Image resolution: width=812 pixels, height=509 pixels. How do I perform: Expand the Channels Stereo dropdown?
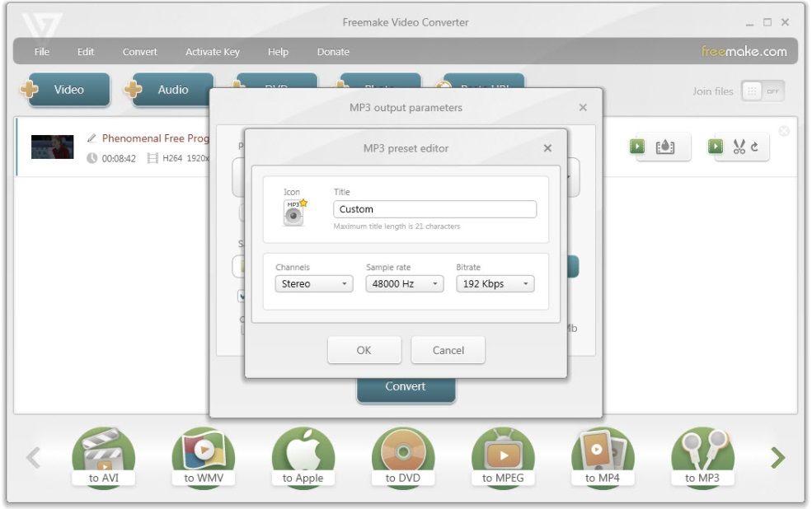pos(313,284)
